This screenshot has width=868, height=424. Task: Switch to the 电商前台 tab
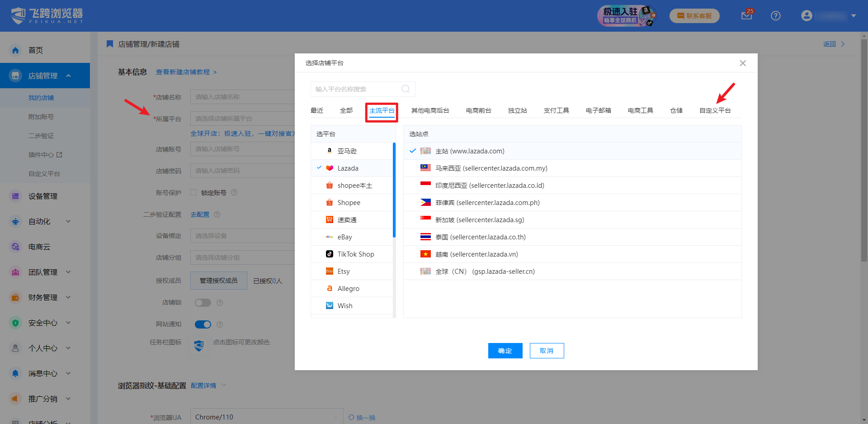pos(479,110)
